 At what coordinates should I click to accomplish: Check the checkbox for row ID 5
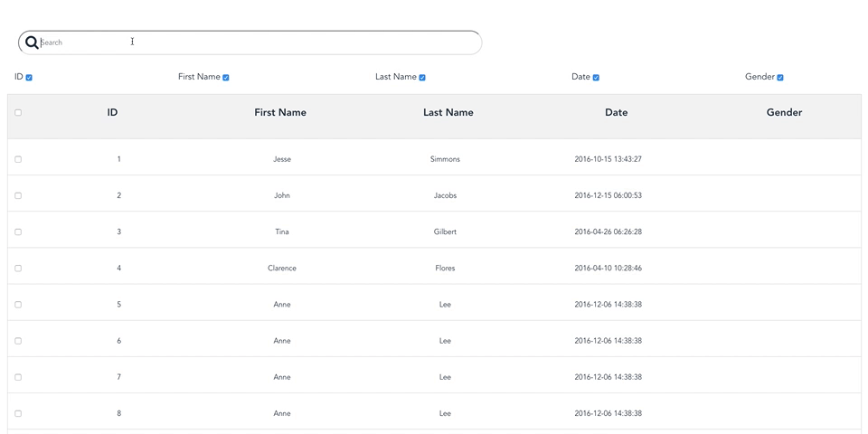[18, 305]
